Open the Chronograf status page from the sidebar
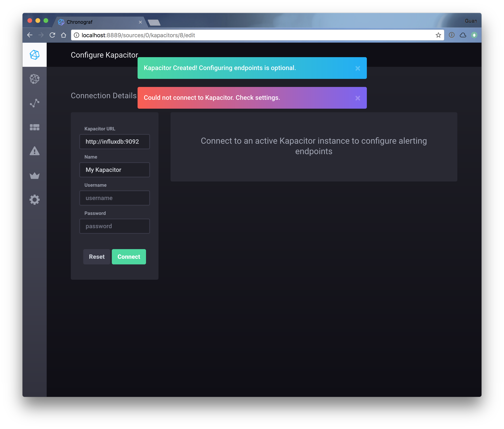Screen dimensions: 504x429 34,55
